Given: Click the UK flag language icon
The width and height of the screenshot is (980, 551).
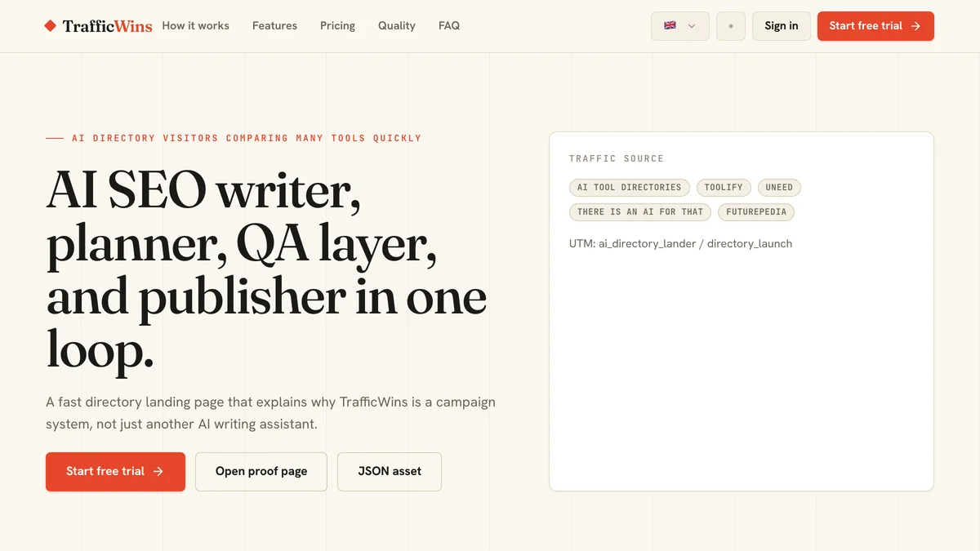Looking at the screenshot, I should [670, 25].
